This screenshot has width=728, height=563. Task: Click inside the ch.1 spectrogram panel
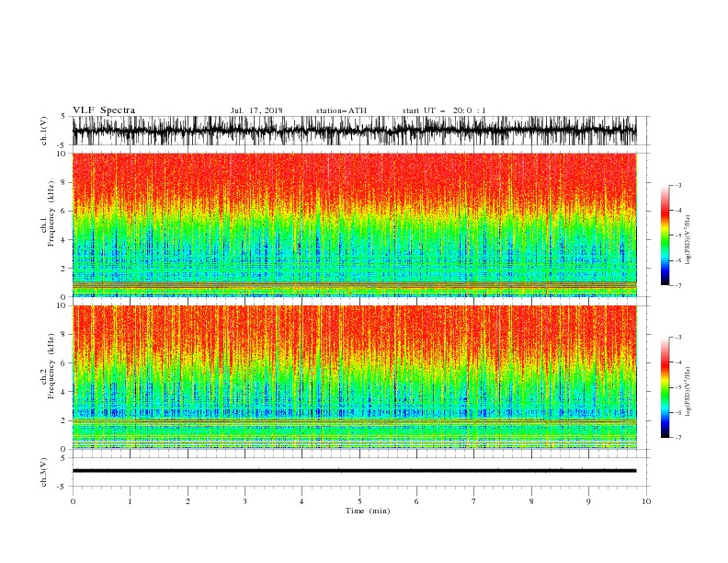355,224
